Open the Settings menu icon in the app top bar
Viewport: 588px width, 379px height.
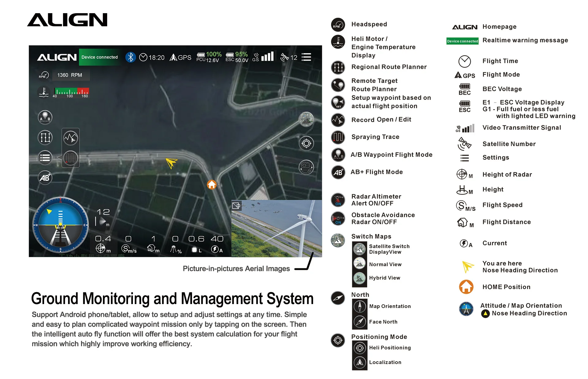[306, 57]
